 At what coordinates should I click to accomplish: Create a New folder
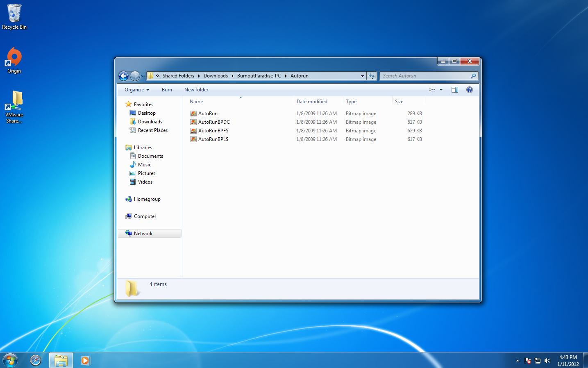[196, 90]
